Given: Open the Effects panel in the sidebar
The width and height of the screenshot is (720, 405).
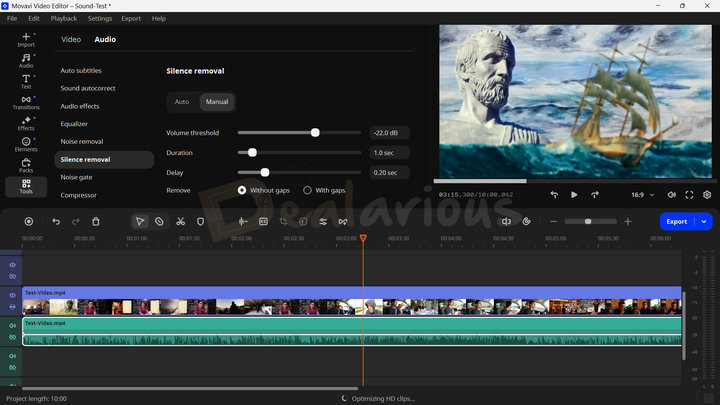Looking at the screenshot, I should pos(26,123).
